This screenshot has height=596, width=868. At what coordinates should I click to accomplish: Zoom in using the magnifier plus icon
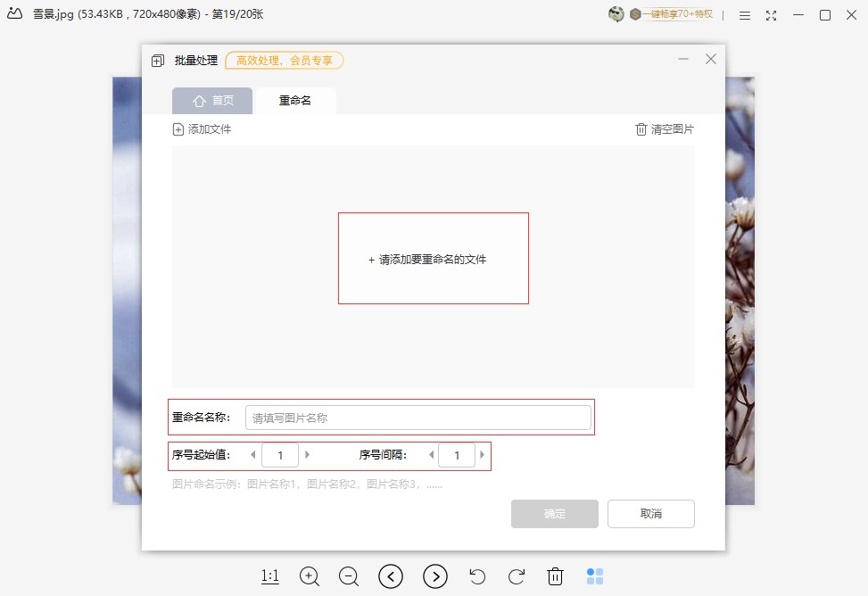[310, 576]
